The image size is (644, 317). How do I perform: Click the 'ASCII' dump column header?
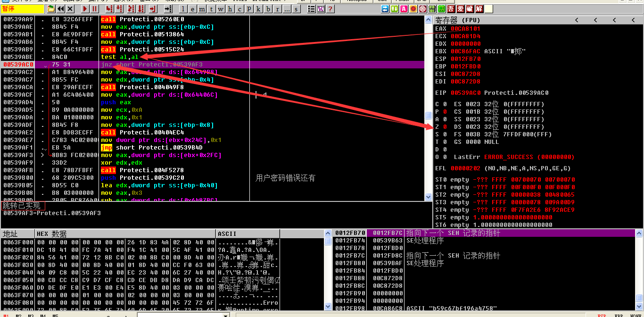pyautogui.click(x=227, y=234)
